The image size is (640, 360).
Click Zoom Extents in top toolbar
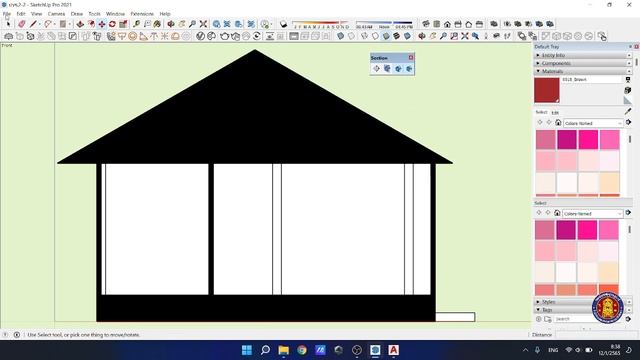[203, 24]
